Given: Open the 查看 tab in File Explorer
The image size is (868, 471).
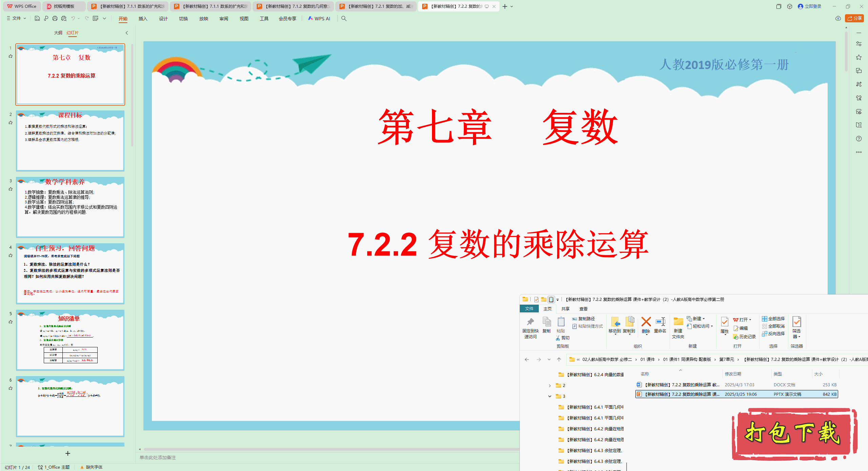Looking at the screenshot, I should 583,309.
